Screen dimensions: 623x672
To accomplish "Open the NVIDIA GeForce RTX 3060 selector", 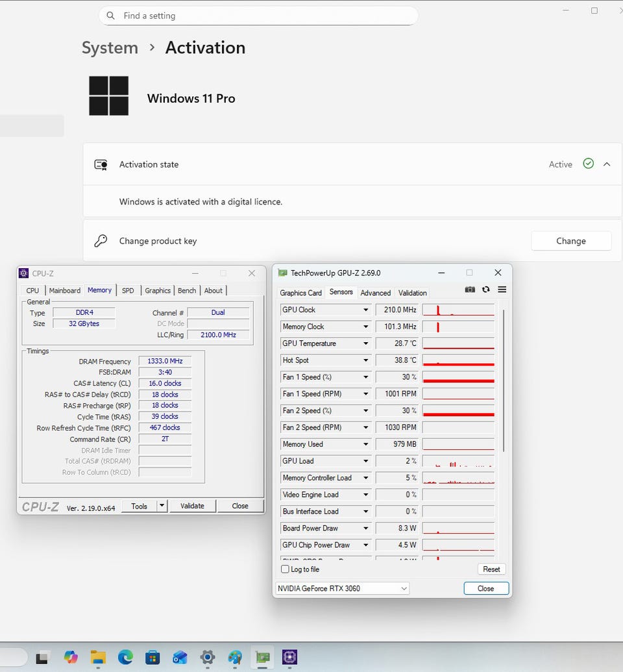I will click(x=342, y=588).
